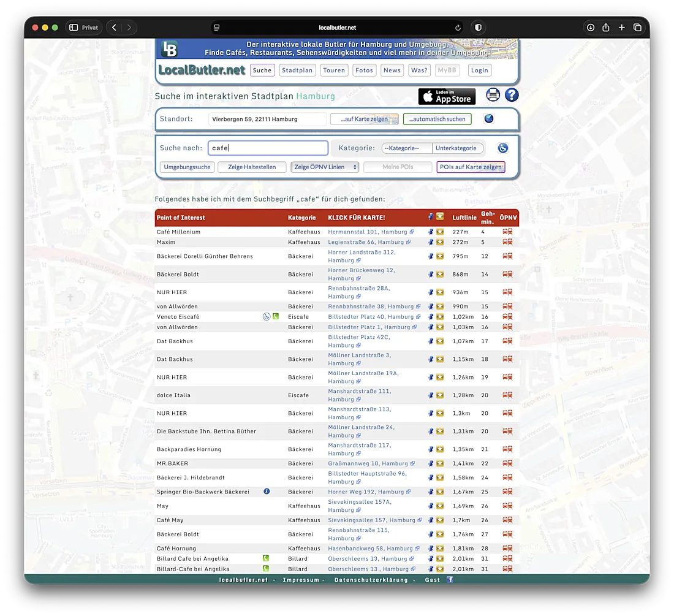Image resolution: width=674 pixels, height=616 pixels.
Task: Open the Kategorie dropdown
Action: point(407,148)
